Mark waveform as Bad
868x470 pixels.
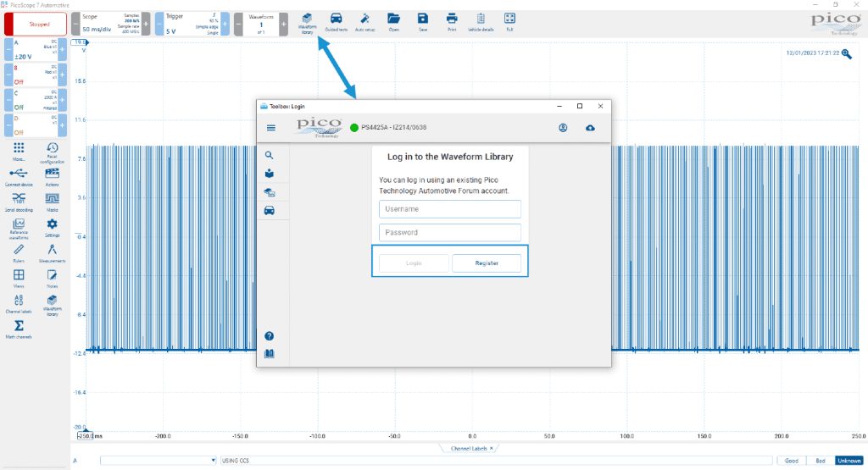pyautogui.click(x=821, y=461)
